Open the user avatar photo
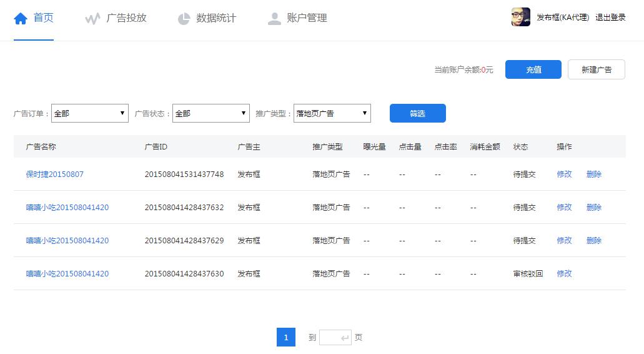 click(x=521, y=18)
